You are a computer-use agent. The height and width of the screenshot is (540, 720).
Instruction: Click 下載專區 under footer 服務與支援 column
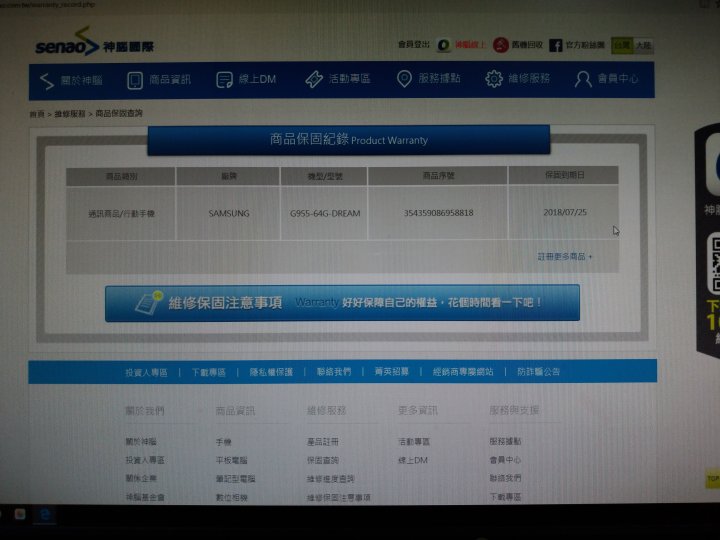(x=505, y=497)
